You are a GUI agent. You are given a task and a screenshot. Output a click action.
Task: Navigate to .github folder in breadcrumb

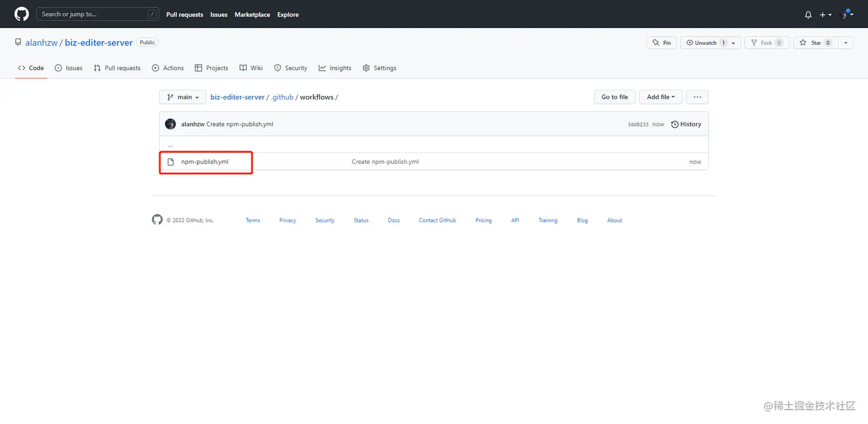(282, 97)
